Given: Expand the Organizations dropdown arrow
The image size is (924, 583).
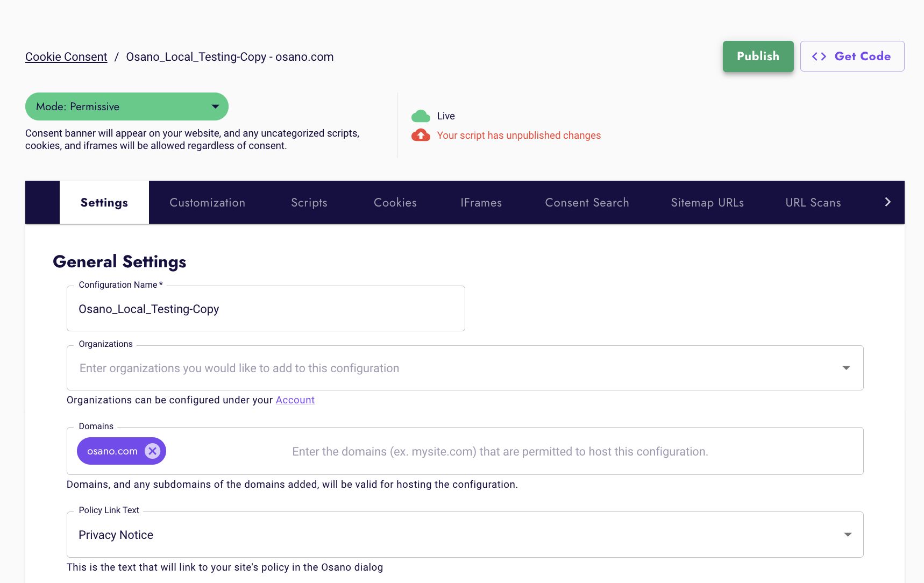Looking at the screenshot, I should tap(846, 368).
